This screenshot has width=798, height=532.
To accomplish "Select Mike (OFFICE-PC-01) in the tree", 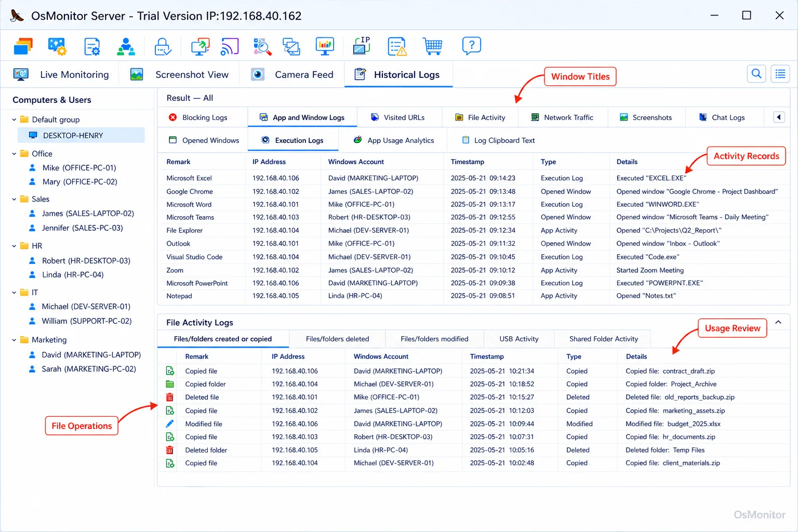I will pos(79,168).
